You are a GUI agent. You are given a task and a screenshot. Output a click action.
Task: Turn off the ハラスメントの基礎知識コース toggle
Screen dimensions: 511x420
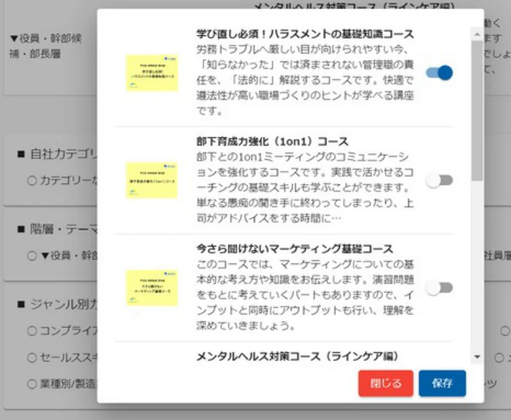click(439, 73)
